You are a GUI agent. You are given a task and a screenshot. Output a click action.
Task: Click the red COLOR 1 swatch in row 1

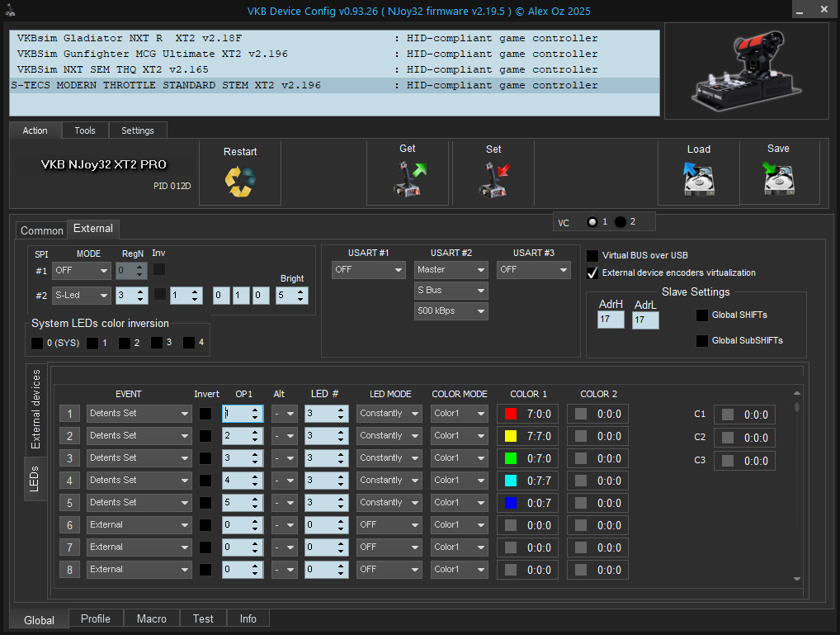coord(511,414)
